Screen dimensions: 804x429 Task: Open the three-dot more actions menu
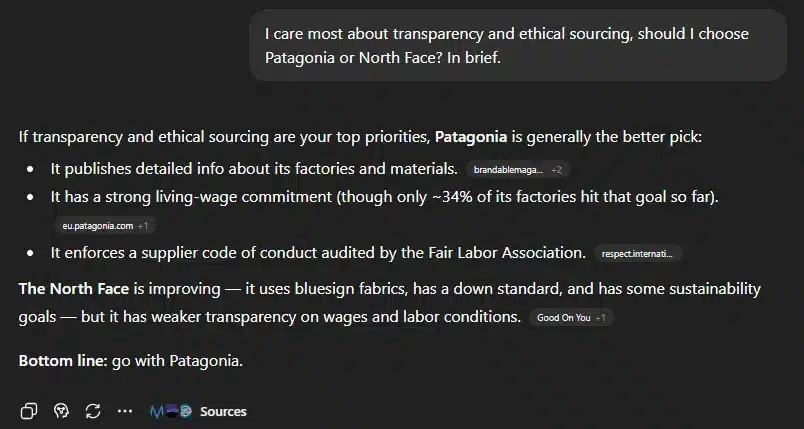tap(125, 411)
